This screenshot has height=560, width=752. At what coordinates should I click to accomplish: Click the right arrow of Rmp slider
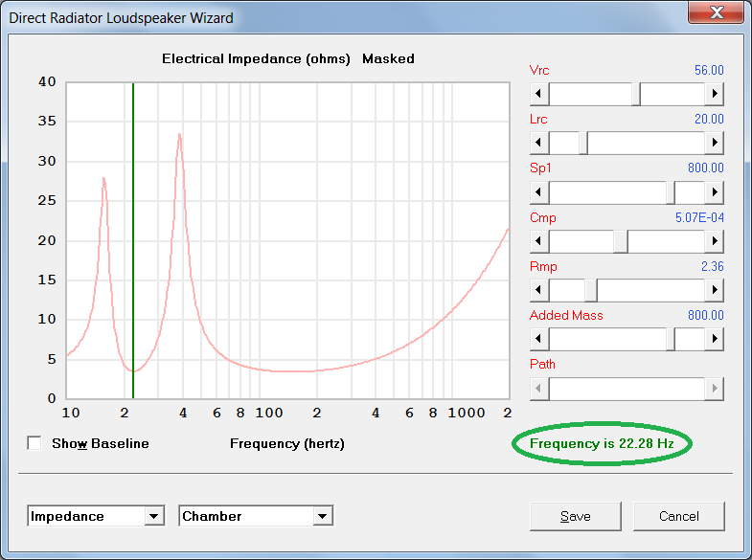(x=714, y=290)
